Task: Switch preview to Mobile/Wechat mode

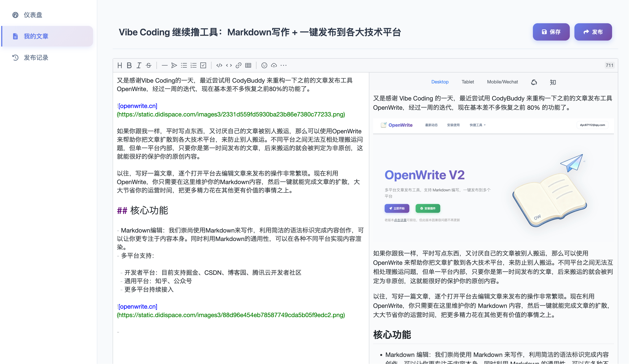Action: point(502,82)
